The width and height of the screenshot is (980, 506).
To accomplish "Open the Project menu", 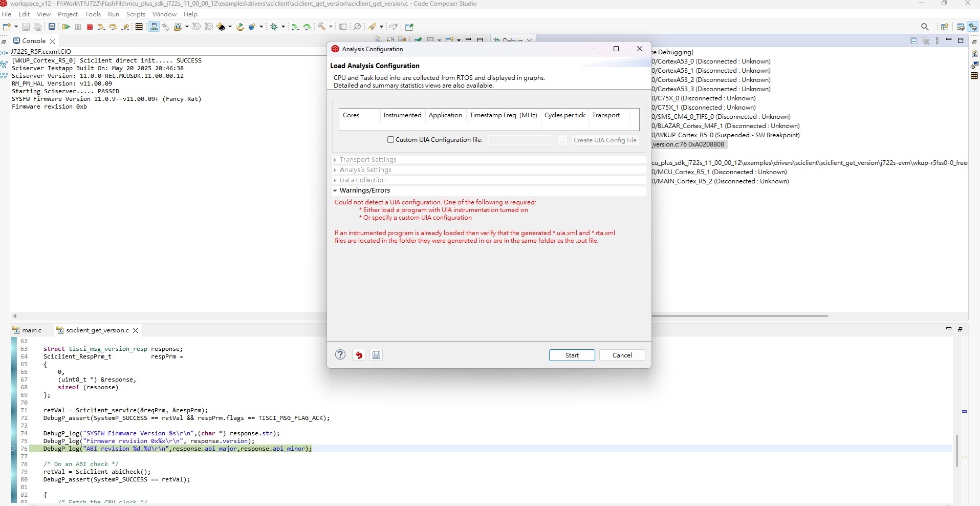I will click(x=68, y=14).
